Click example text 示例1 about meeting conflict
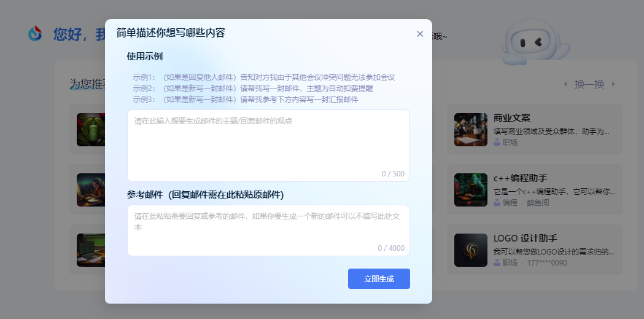This screenshot has width=644, height=319. click(x=264, y=77)
